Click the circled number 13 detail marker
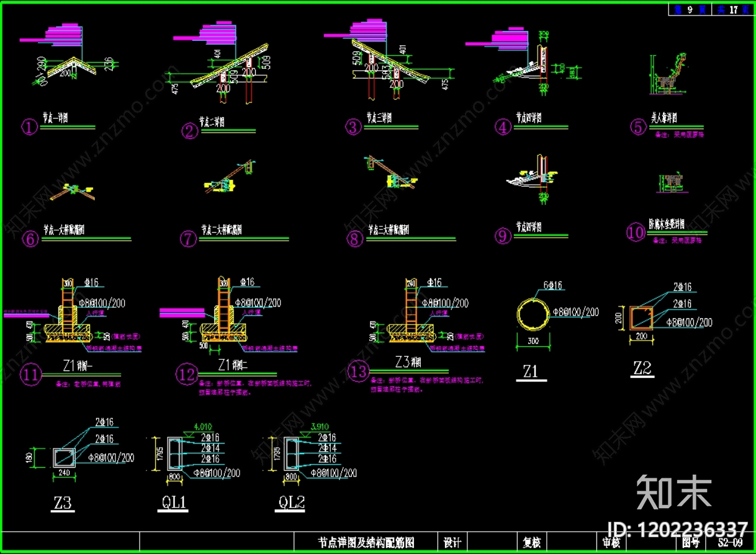This screenshot has width=756, height=554. click(358, 370)
